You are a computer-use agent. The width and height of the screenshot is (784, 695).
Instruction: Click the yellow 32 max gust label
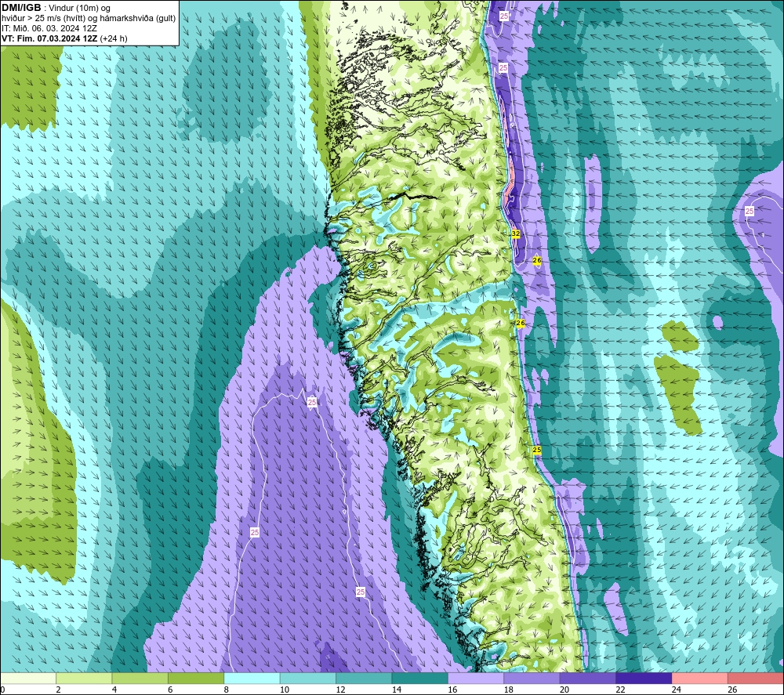click(516, 233)
